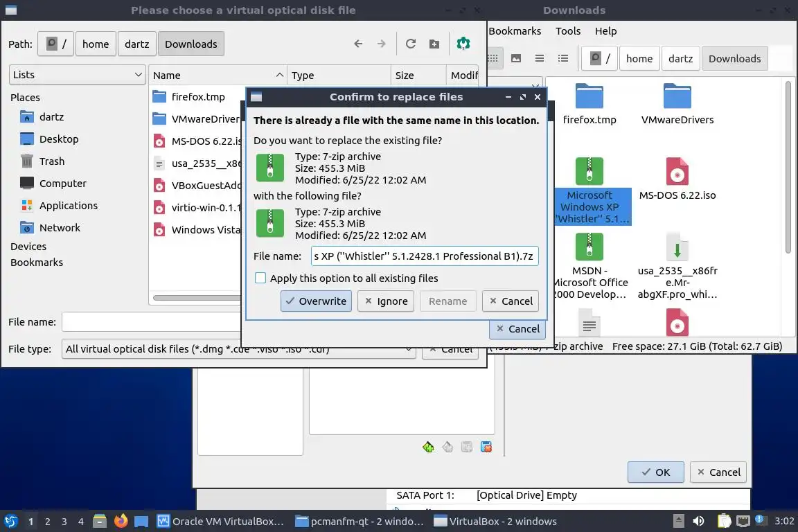This screenshot has width=798, height=532.
Task: Switch to Oracle VM VirtualBox taskbar window
Action: (220, 522)
